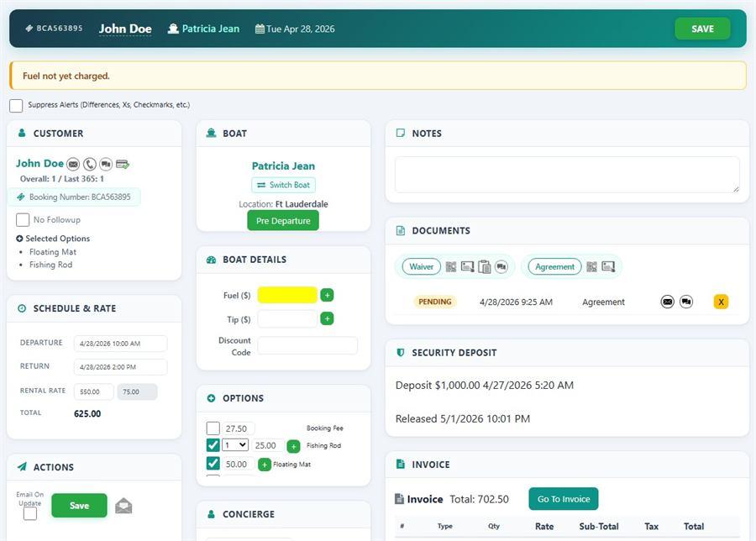Click the Boat panel ship icon
Screen dimensions: 756x541
[x=211, y=133]
